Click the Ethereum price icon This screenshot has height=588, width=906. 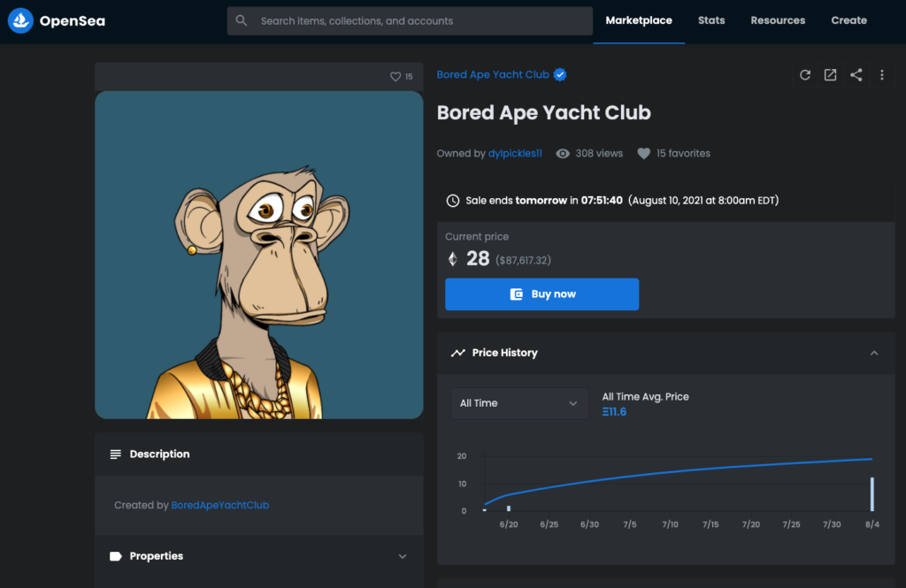click(x=453, y=259)
